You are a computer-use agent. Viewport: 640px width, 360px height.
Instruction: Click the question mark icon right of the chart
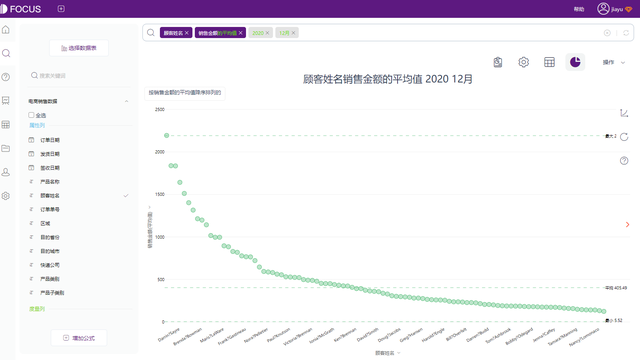[624, 161]
